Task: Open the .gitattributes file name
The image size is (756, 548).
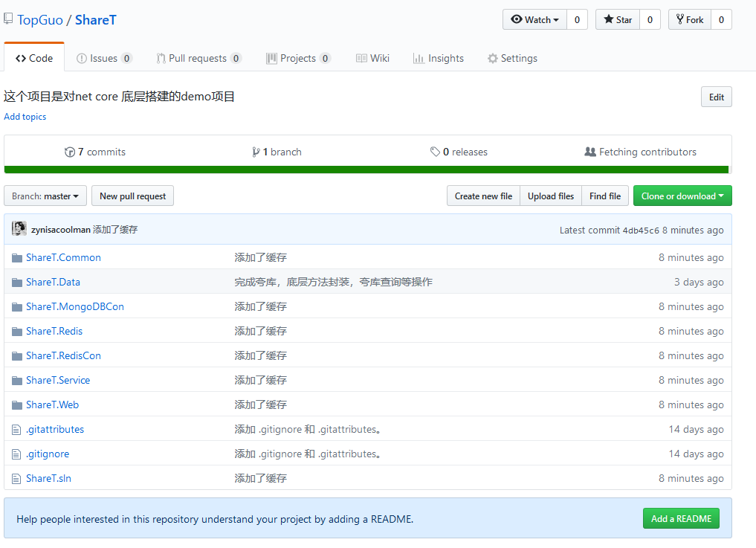Action: pyautogui.click(x=55, y=430)
